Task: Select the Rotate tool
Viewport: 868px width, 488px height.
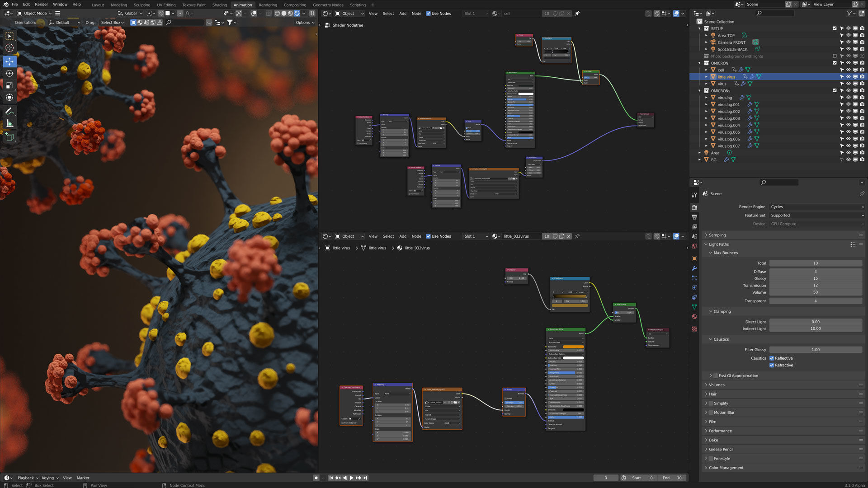Action: point(9,73)
